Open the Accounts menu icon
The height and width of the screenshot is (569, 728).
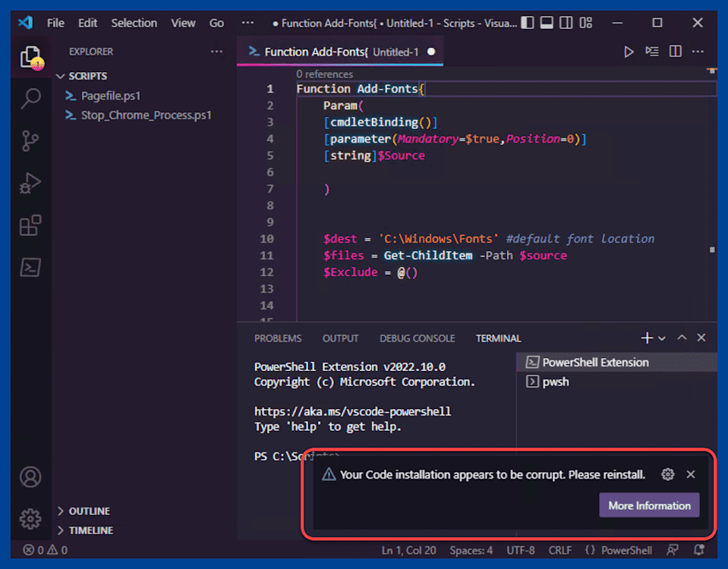pyautogui.click(x=30, y=476)
